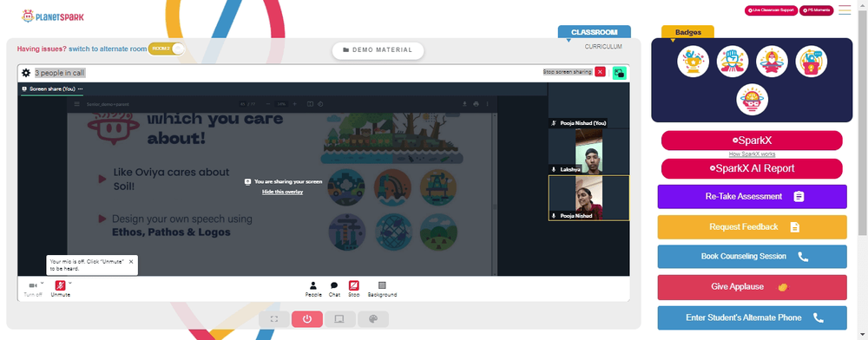The height and width of the screenshot is (340, 868).
Task: Open call settings gear icon
Action: [26, 72]
